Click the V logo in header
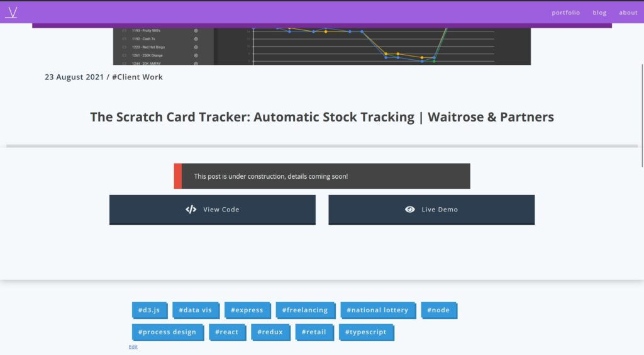644x355 pixels. pos(12,13)
